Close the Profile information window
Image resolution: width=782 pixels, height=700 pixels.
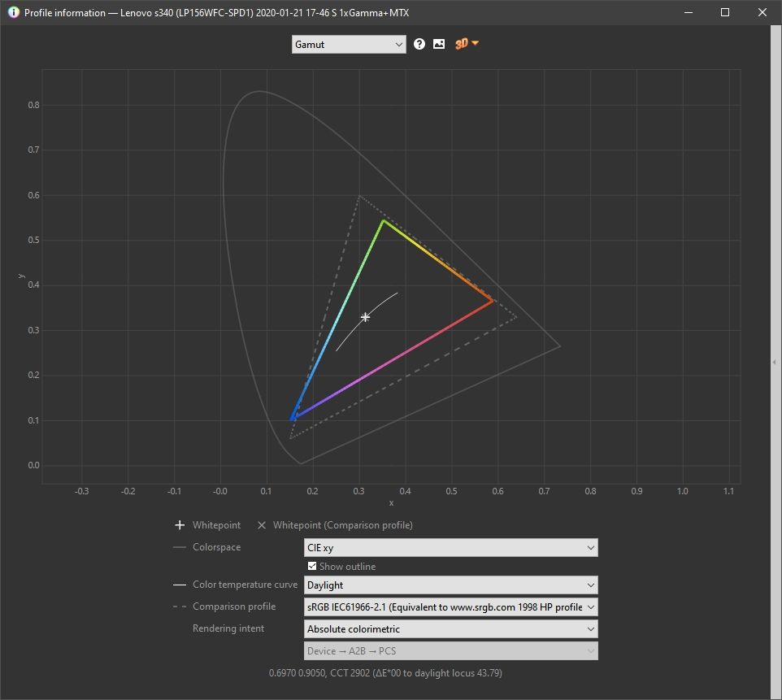point(762,12)
